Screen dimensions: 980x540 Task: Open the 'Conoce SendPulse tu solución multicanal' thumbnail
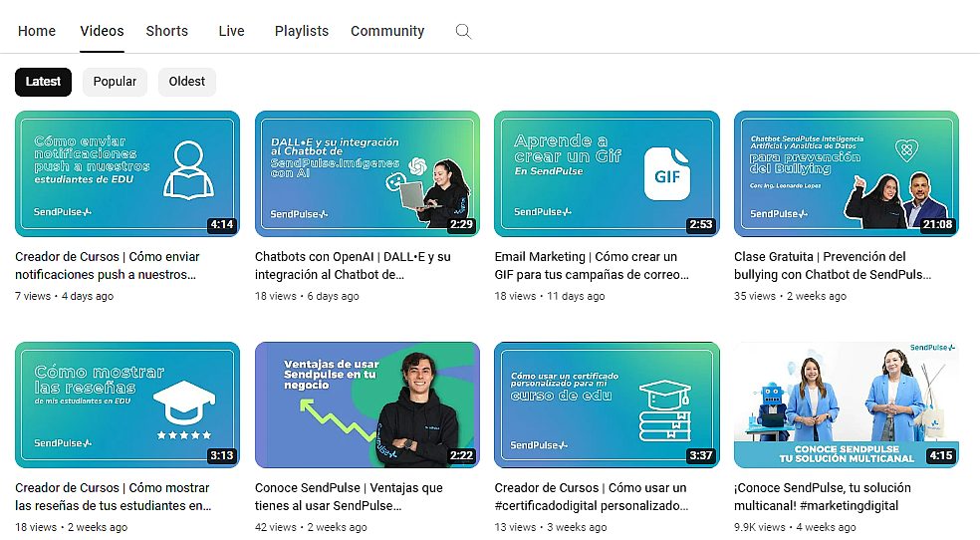click(847, 405)
